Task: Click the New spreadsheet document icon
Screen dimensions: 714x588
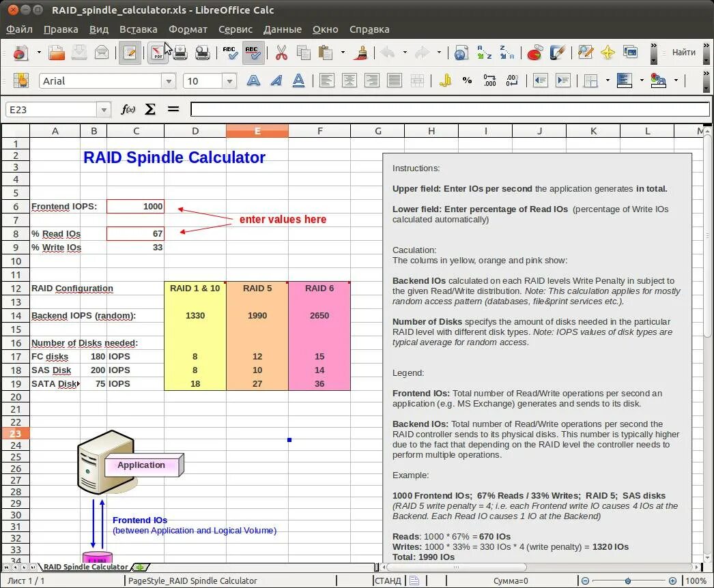Action: point(20,53)
